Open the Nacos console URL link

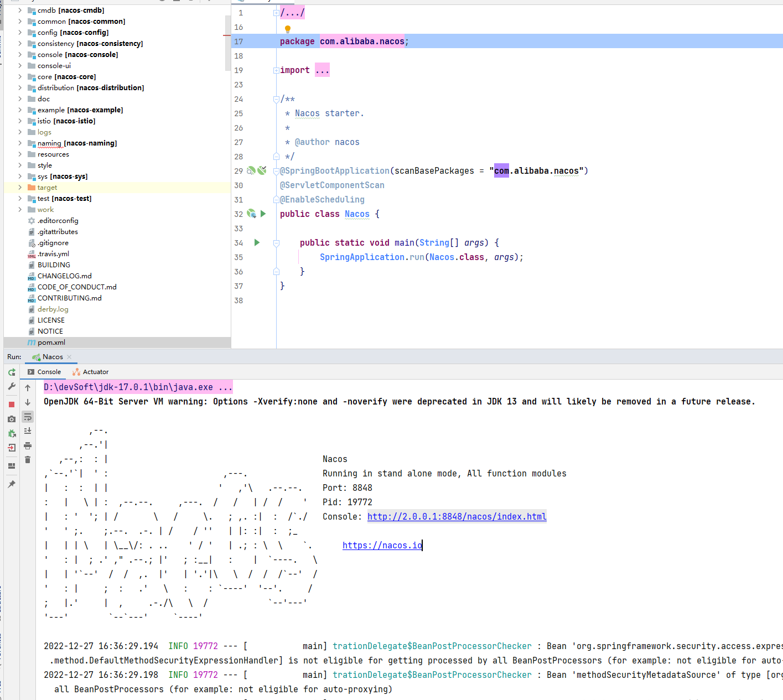(457, 516)
